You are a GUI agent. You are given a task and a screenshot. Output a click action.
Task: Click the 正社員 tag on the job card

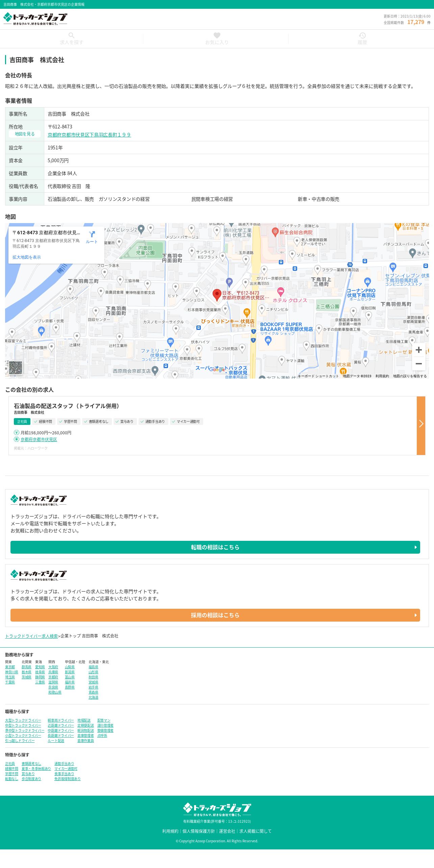(x=22, y=421)
